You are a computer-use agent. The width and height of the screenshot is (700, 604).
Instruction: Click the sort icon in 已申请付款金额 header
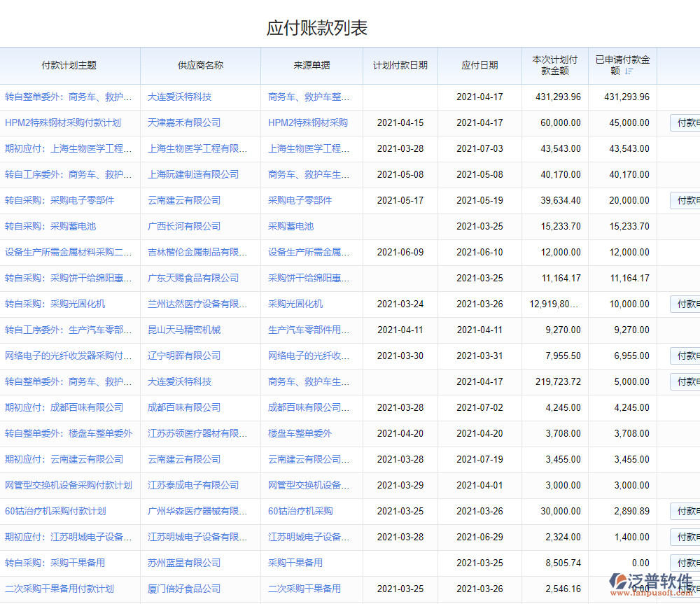tap(629, 71)
